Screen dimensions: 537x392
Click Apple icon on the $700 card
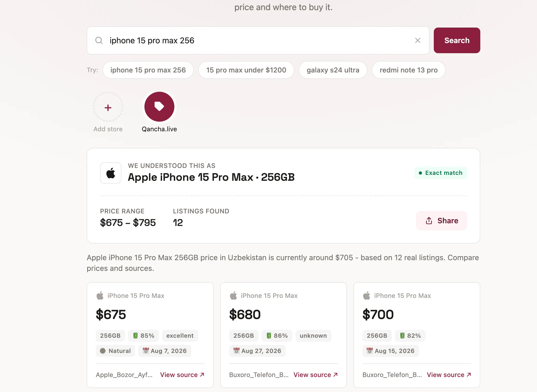coord(367,295)
